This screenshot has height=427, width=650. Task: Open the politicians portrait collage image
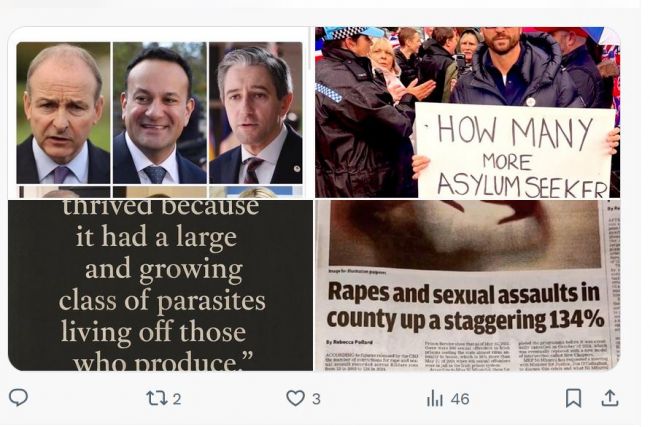(x=160, y=113)
